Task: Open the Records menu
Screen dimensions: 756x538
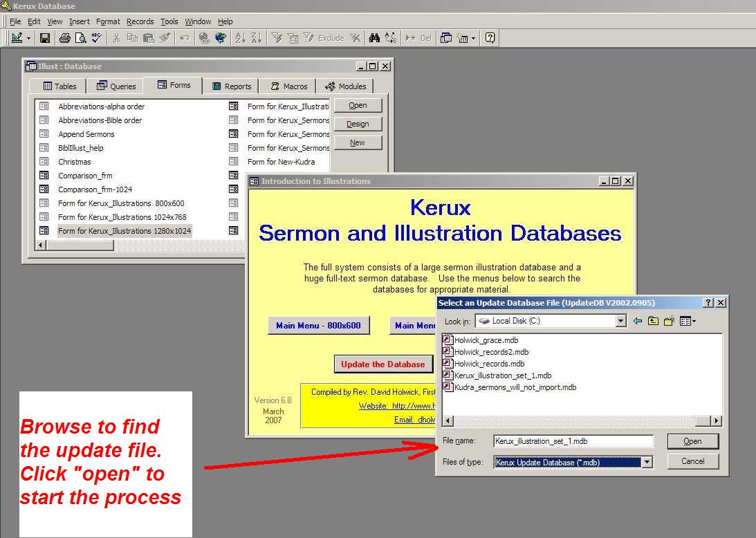Action: [x=140, y=21]
